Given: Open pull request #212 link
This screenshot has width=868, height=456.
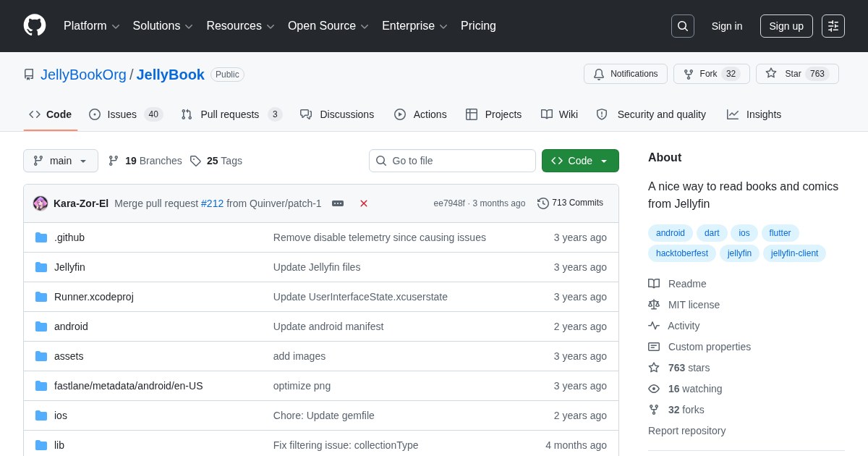Looking at the screenshot, I should [212, 203].
